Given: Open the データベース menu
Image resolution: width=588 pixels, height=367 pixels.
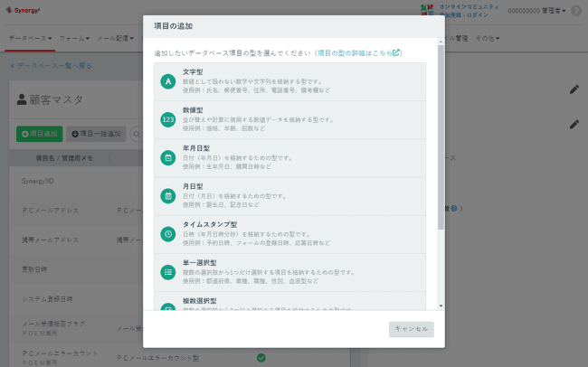Looking at the screenshot, I should (29, 40).
